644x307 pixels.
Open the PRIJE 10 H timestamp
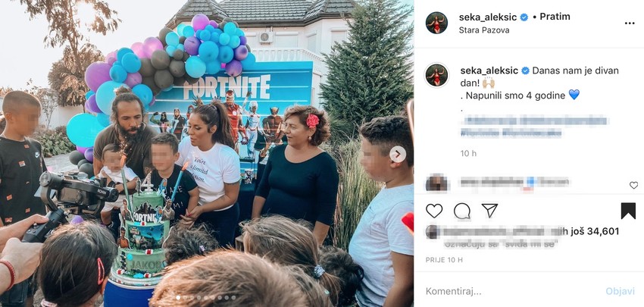pyautogui.click(x=444, y=260)
